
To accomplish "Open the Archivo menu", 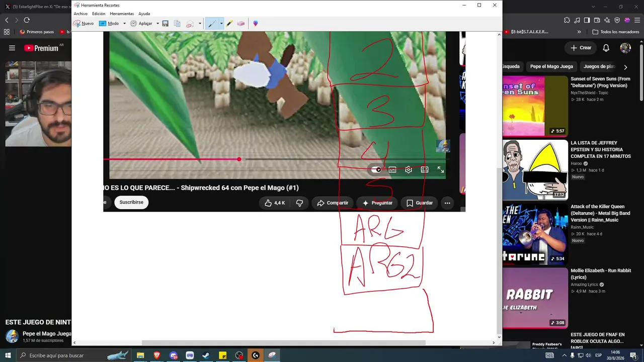I will (x=80, y=14).
